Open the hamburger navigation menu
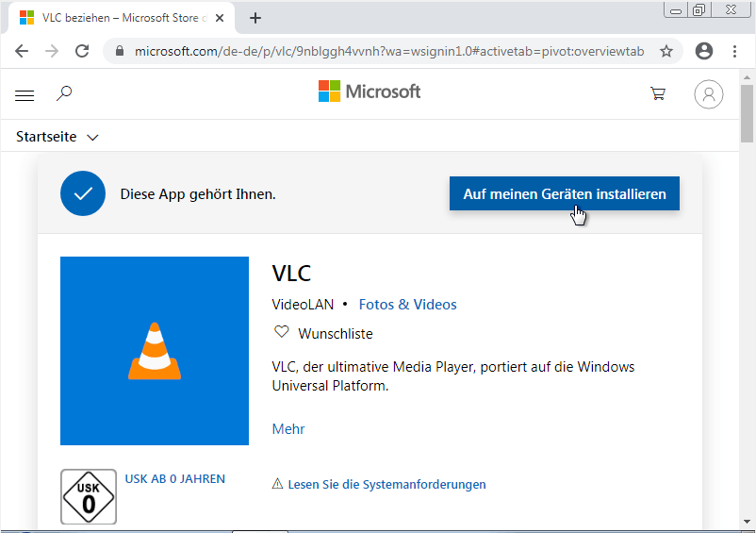 [x=25, y=95]
